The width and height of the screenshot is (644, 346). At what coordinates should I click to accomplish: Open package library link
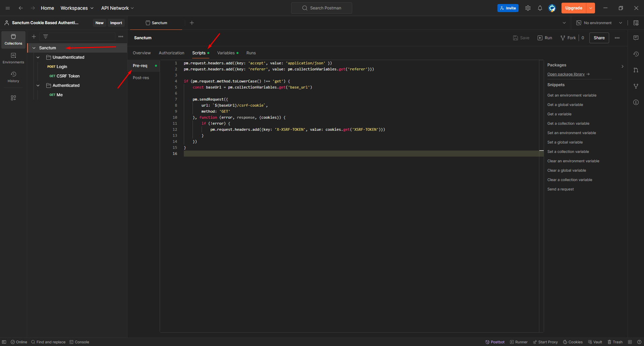566,74
